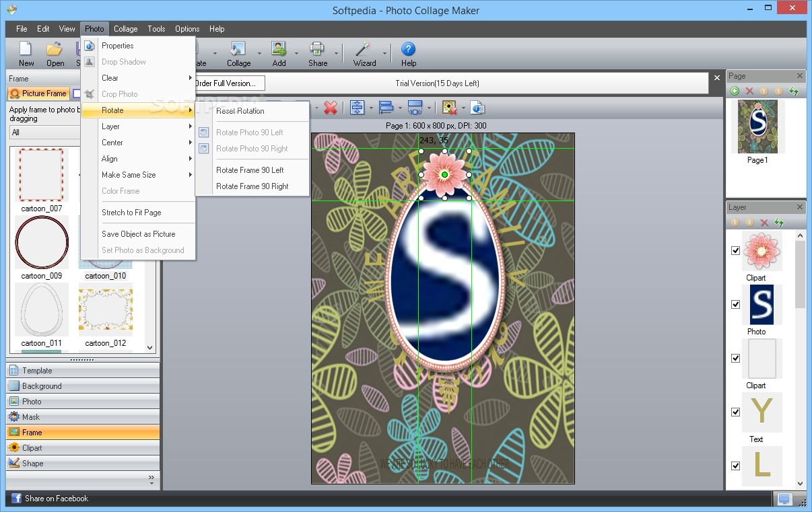Click the green rotation handle on flower
Screen dimensions: 812x512
pyautogui.click(x=444, y=175)
